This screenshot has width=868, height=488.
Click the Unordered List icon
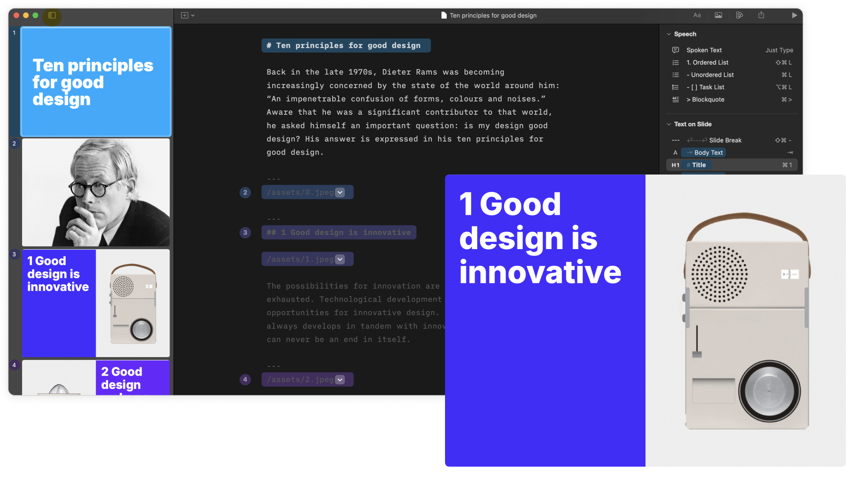pos(676,75)
